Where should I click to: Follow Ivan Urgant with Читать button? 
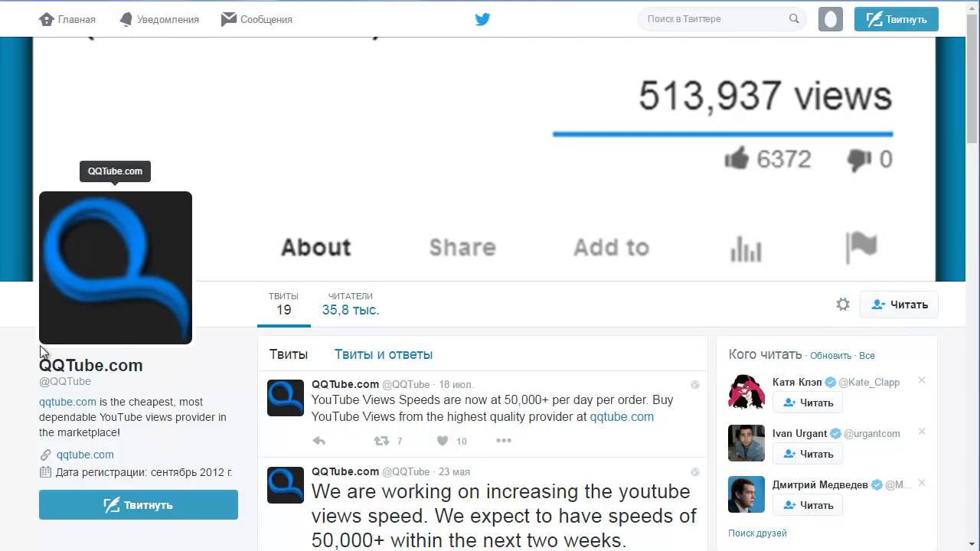(808, 454)
